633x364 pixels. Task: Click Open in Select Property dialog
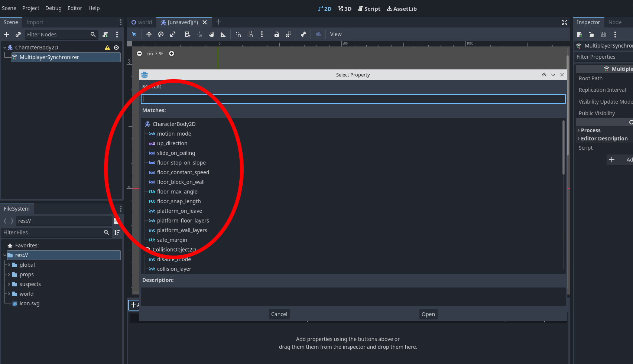[x=428, y=314]
